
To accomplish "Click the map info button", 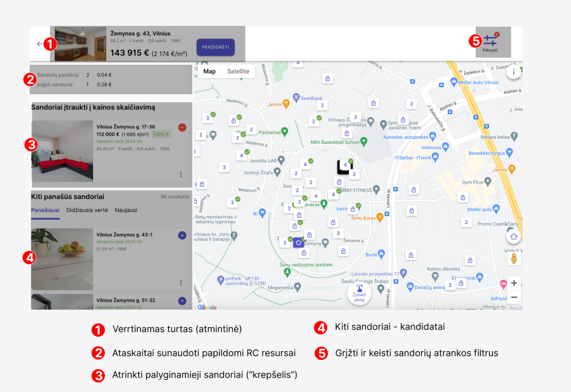I will 514,72.
